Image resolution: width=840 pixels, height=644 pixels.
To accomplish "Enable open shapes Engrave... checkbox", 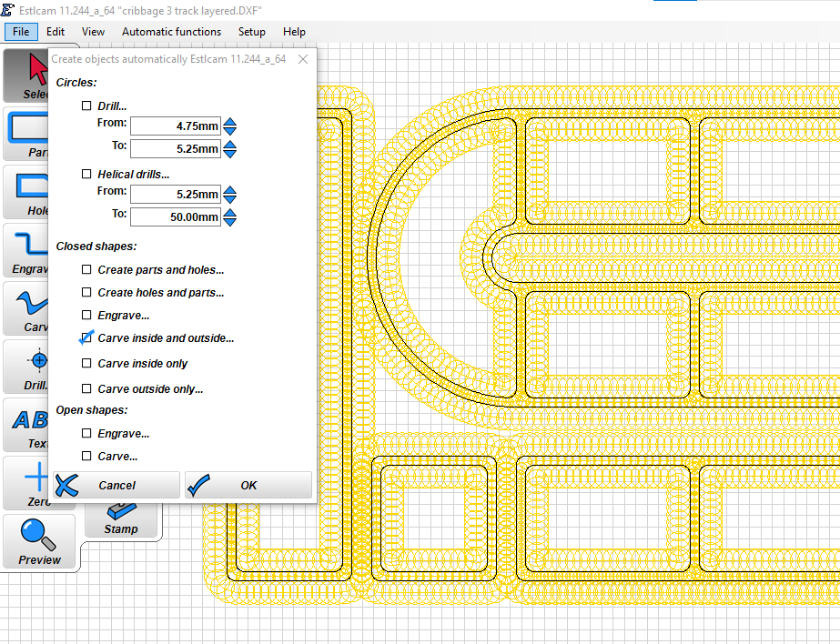I will (x=86, y=433).
